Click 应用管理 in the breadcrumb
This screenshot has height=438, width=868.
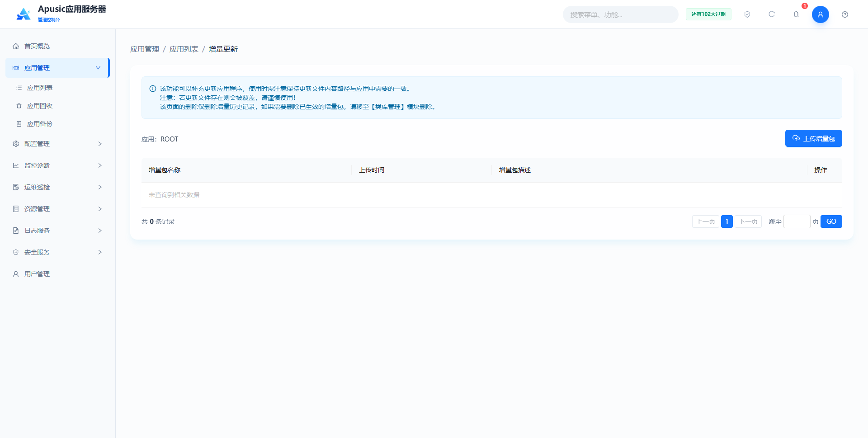click(x=145, y=49)
